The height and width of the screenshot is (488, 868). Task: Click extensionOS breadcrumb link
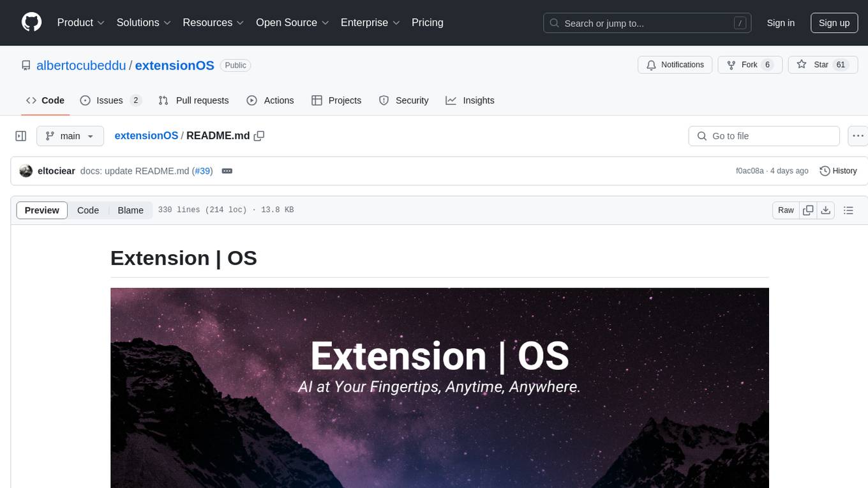click(x=146, y=135)
